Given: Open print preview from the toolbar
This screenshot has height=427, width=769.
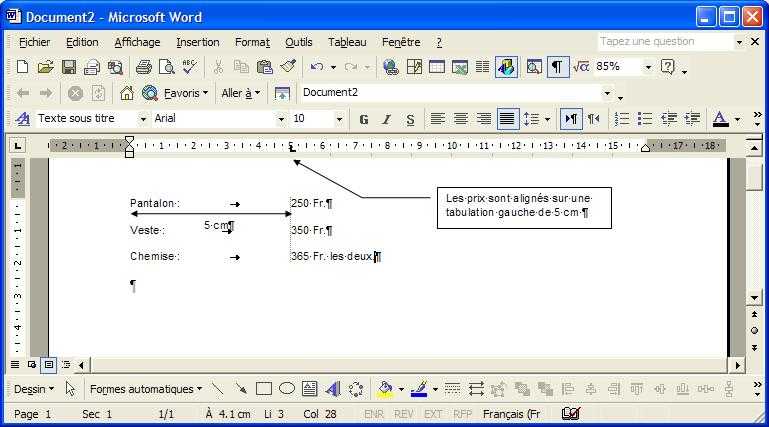Looking at the screenshot, I should pyautogui.click(x=166, y=67).
